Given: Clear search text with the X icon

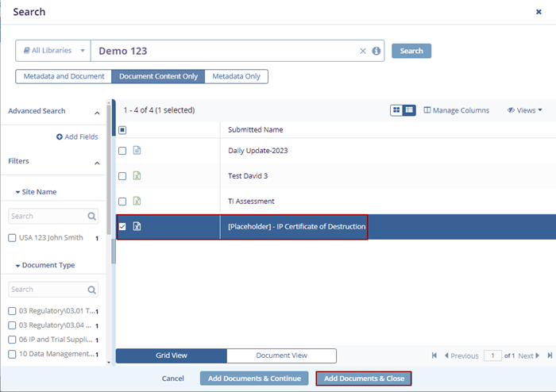Looking at the screenshot, I should coord(363,51).
